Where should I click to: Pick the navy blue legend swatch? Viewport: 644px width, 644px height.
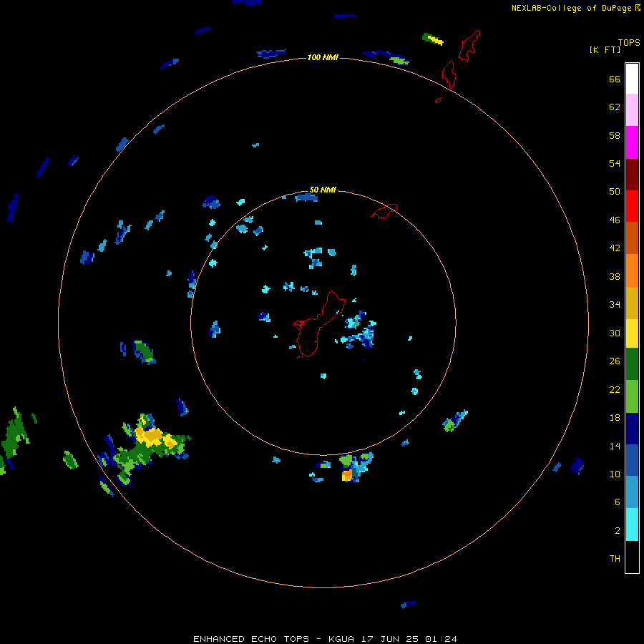click(x=632, y=429)
